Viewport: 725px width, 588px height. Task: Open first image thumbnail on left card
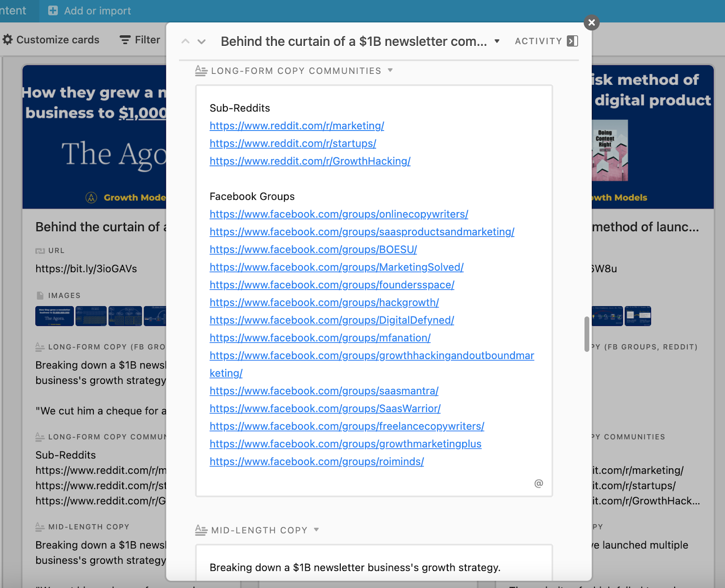click(54, 316)
